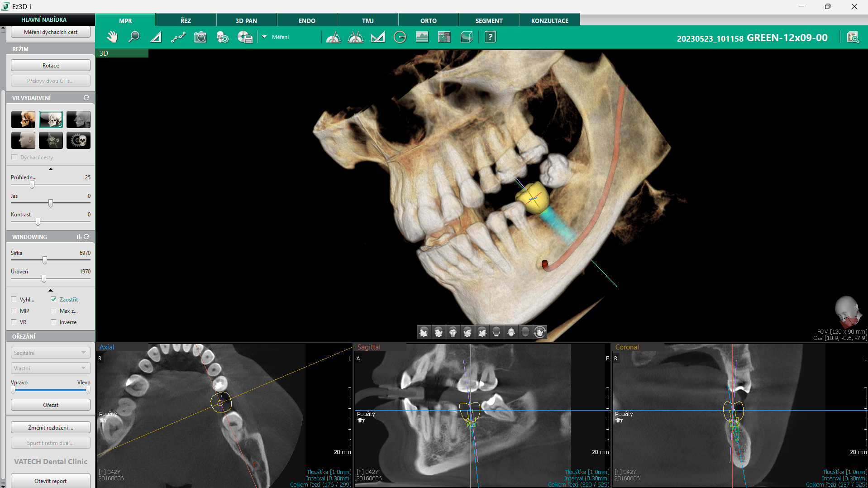Reset VR coloring with refresh icon
The height and width of the screenshot is (488, 868).
[86, 98]
